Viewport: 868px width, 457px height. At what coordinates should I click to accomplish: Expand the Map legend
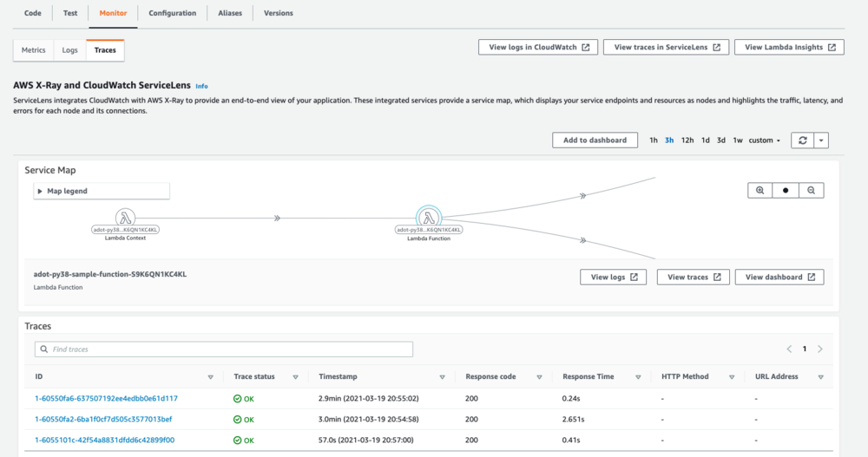[102, 191]
